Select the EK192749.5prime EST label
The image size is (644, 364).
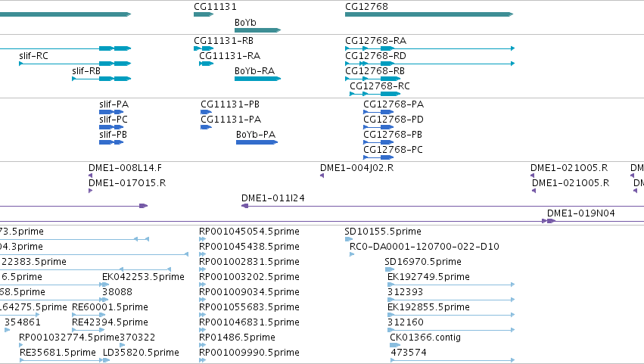[x=428, y=277]
